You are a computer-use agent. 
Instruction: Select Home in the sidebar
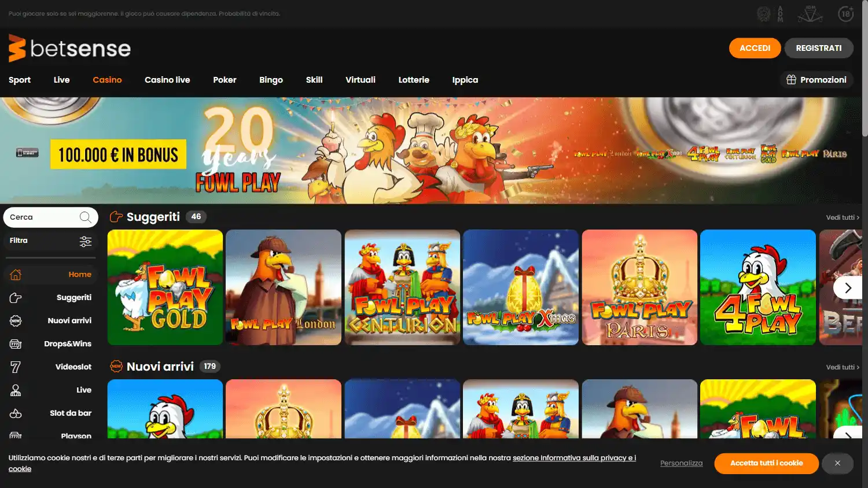tap(50, 275)
